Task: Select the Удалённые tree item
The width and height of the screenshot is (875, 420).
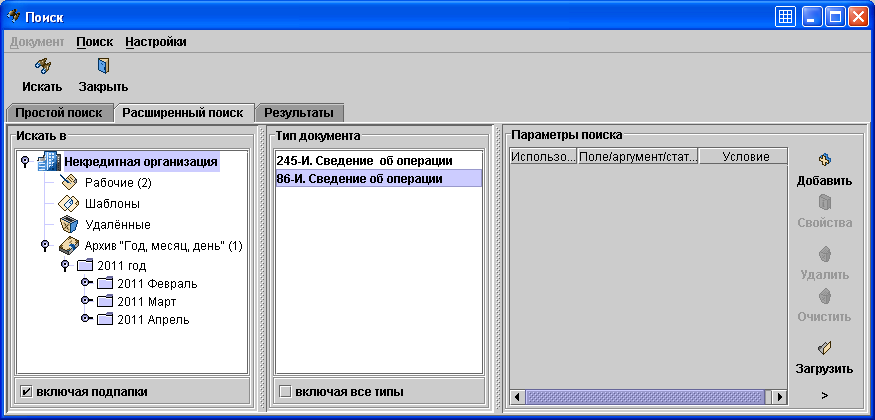Action: (x=118, y=225)
